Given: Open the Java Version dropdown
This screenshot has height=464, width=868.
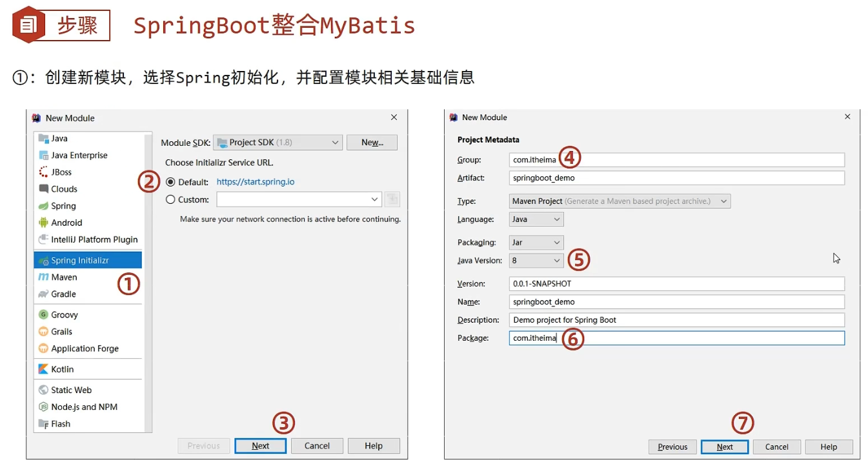Looking at the screenshot, I should [536, 261].
